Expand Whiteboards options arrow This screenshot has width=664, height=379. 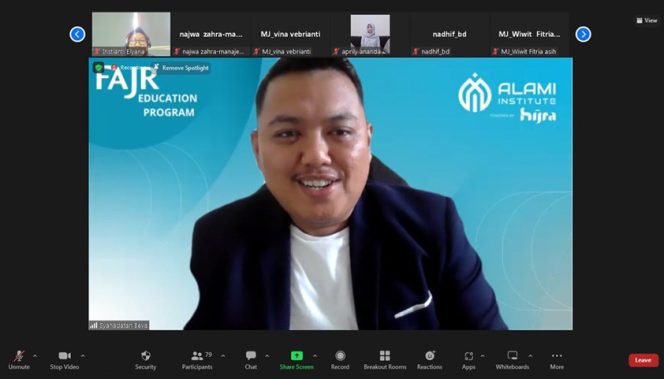[530, 356]
